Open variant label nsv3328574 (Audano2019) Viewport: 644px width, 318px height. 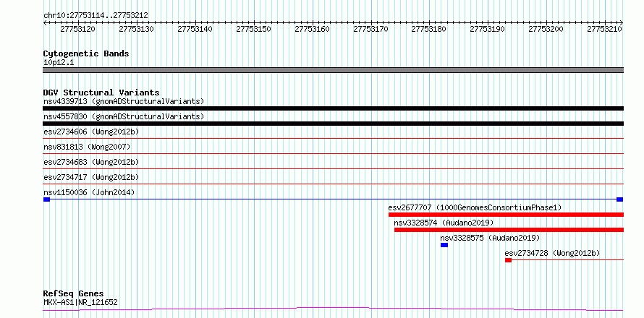(444, 223)
